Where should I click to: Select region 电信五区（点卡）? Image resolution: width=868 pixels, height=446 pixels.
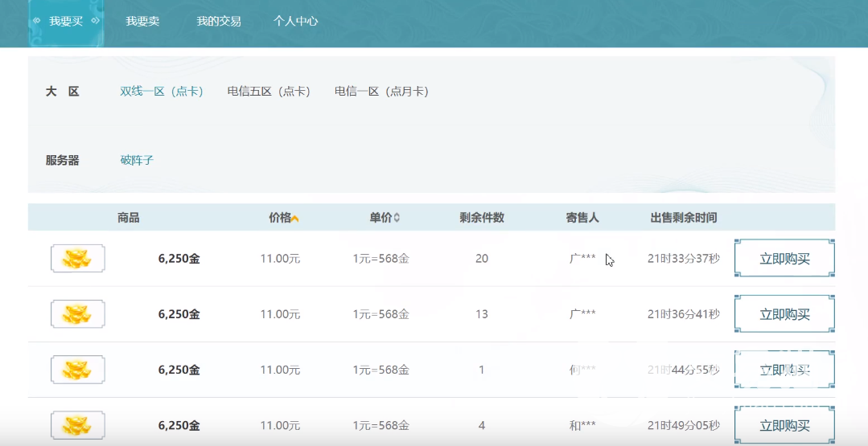click(x=269, y=92)
